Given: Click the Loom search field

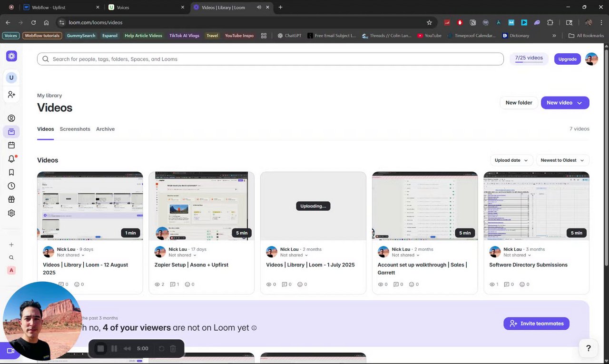Looking at the screenshot, I should pos(270,59).
